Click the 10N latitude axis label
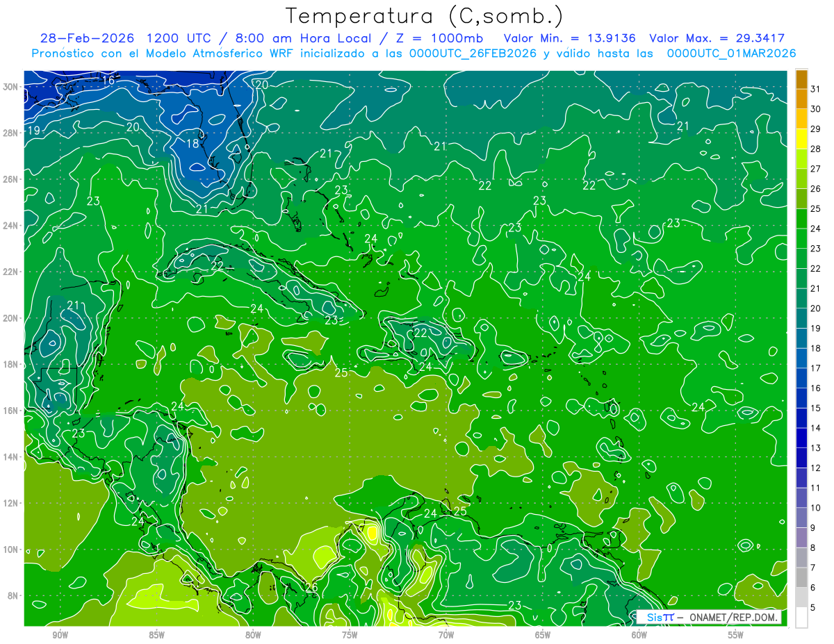 (x=10, y=550)
